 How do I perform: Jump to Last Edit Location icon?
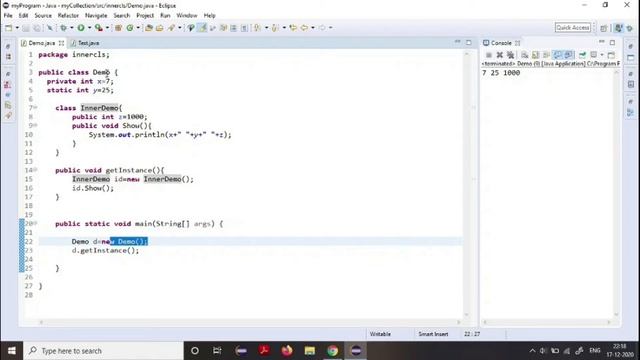pos(293,28)
